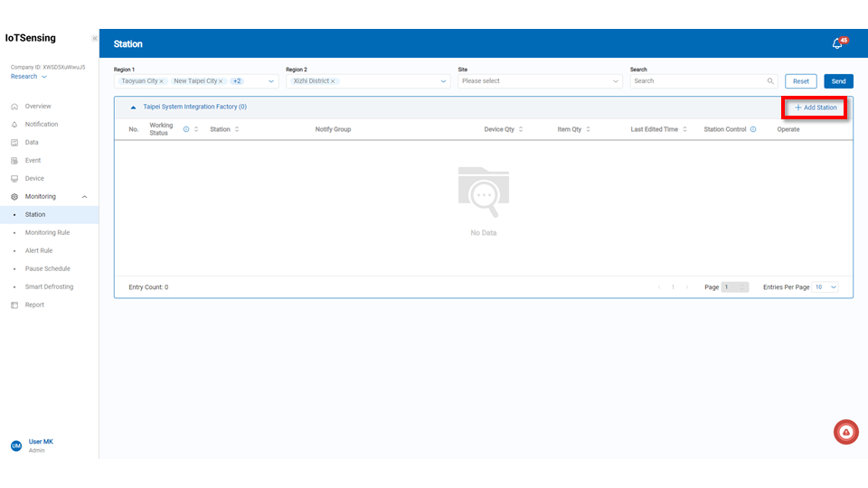Viewport: 868px width, 488px height.
Task: Open the Site dropdown
Action: pyautogui.click(x=540, y=81)
